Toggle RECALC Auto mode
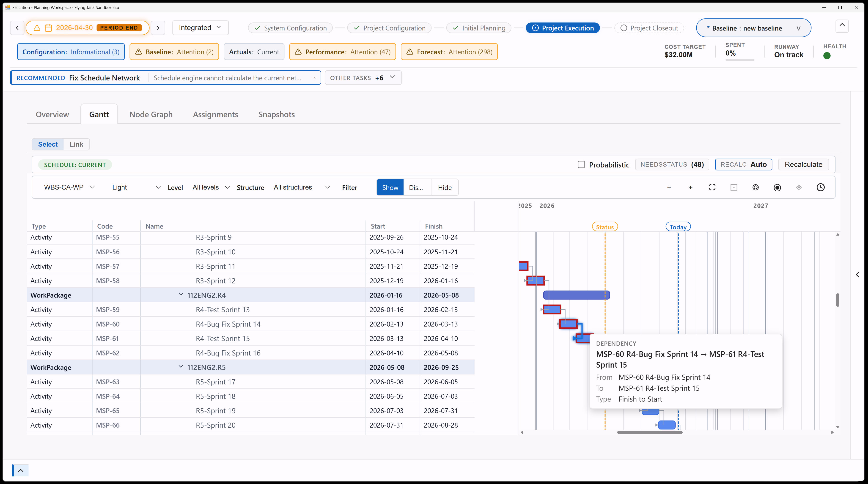Screen dimensions: 868x484 click(x=744, y=165)
